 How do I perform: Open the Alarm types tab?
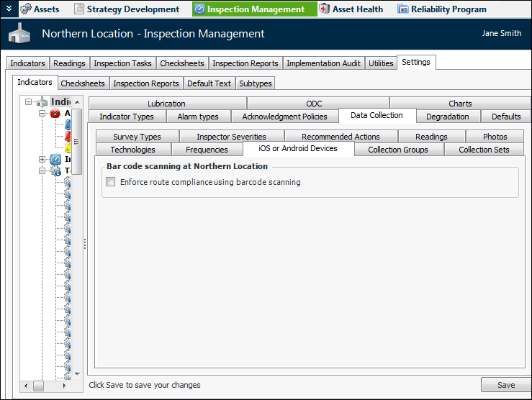[197, 117]
